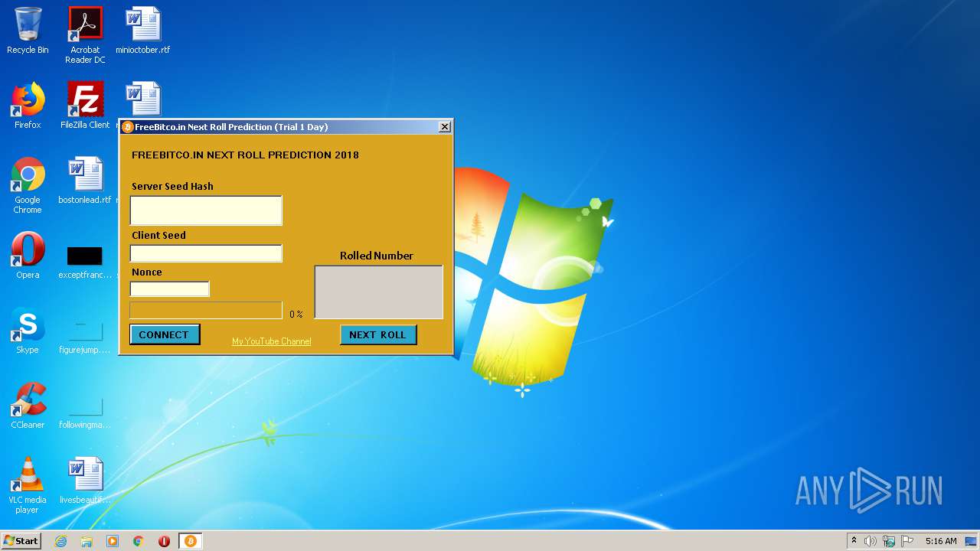Click the 'Server Seed Hash' label
980x551 pixels.
pyautogui.click(x=172, y=186)
